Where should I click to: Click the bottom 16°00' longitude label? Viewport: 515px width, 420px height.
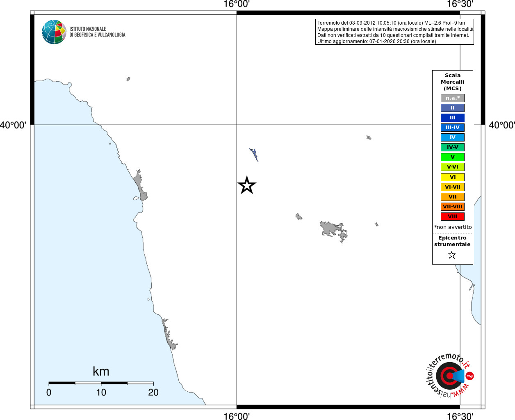click(x=237, y=416)
